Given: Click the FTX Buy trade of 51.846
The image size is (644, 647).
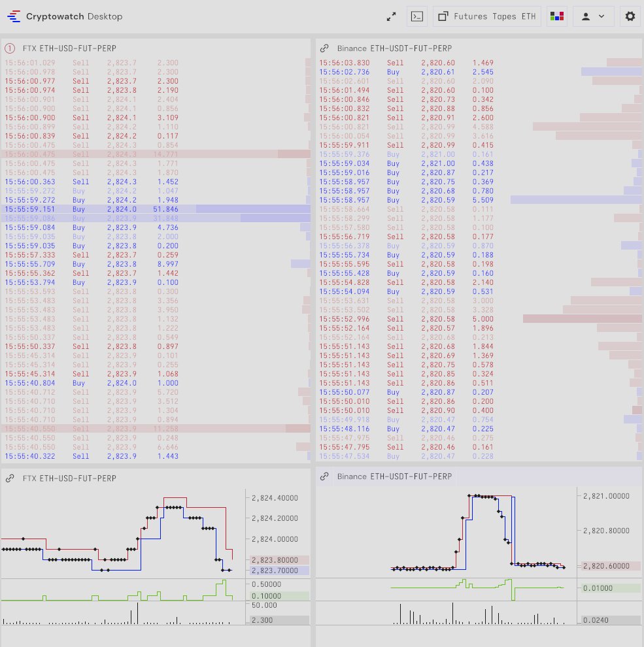Looking at the screenshot, I should tap(156, 209).
